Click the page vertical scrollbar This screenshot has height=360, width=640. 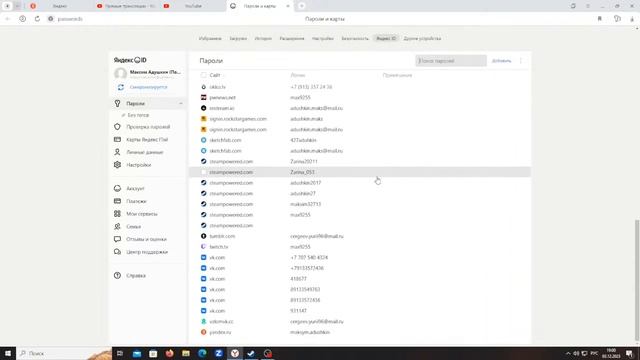pos(637,280)
